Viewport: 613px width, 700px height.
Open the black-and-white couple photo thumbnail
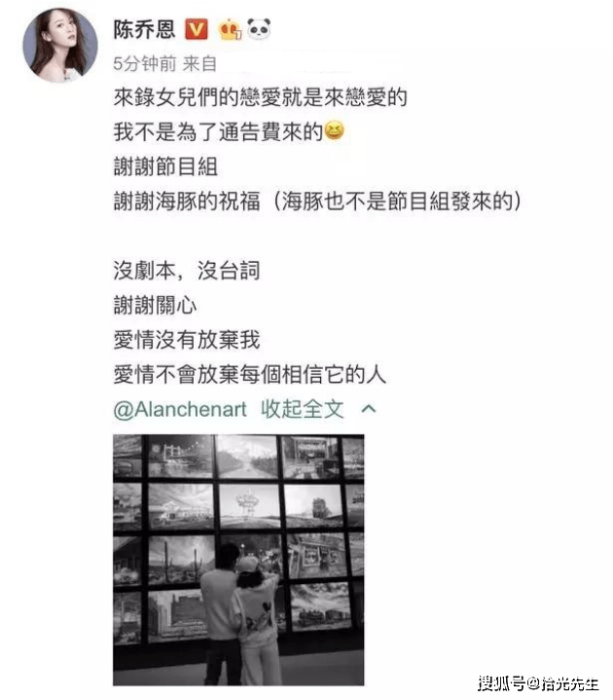coord(238,560)
